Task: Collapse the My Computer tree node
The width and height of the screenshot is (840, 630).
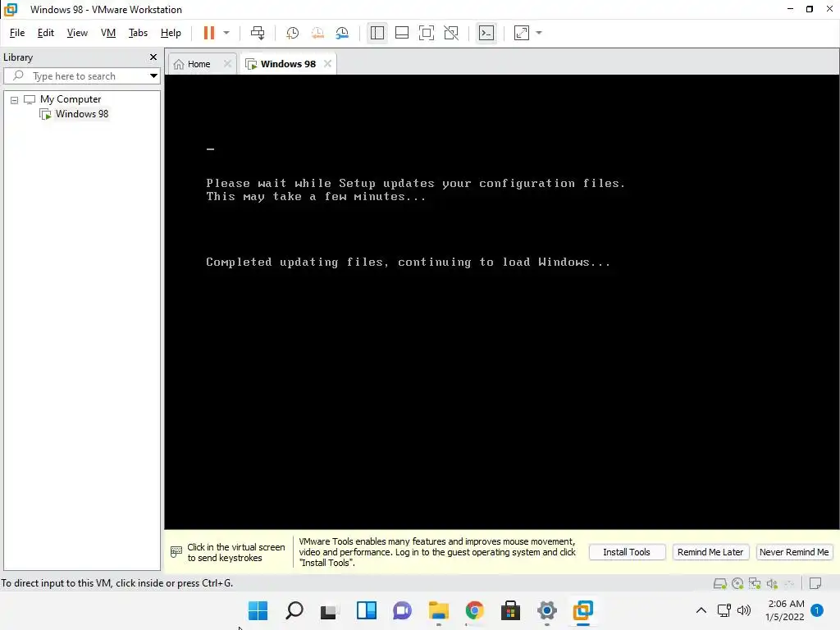Action: tap(15, 99)
